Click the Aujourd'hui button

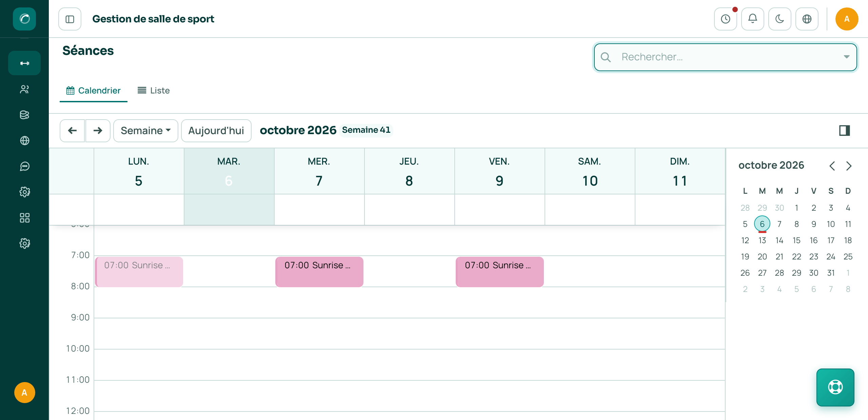pyautogui.click(x=216, y=130)
